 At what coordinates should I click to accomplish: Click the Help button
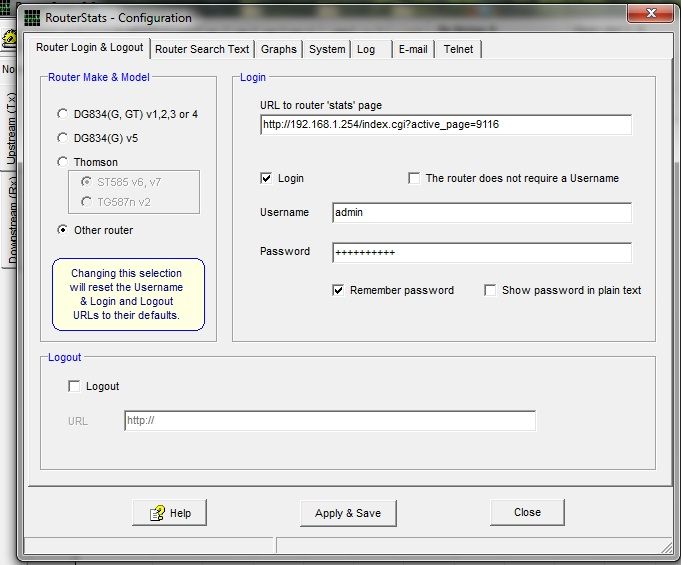(169, 513)
